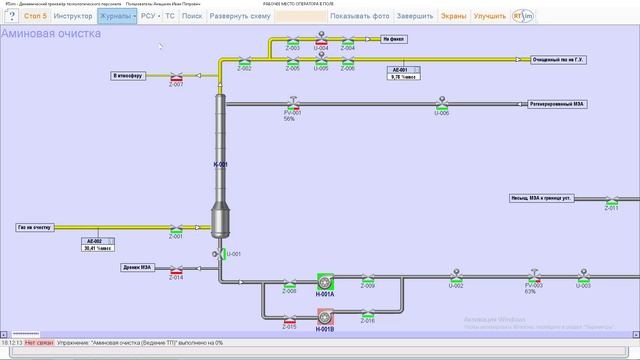Click discharge valve Z-009
This screenshot has height=360, width=640.
click(368, 278)
